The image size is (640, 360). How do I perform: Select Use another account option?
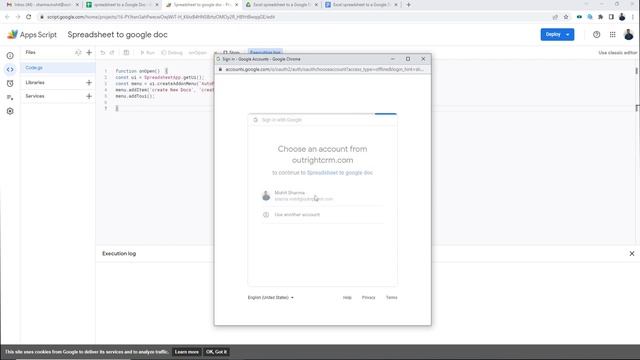(x=322, y=215)
